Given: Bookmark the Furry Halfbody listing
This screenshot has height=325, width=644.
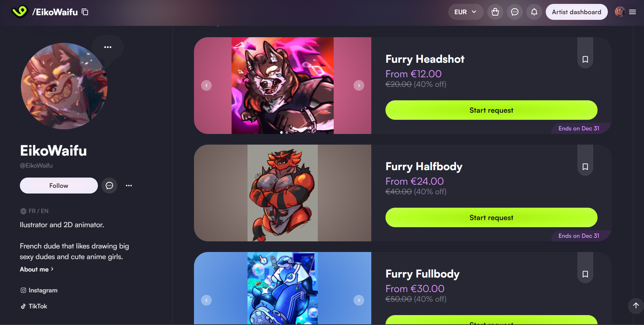Looking at the screenshot, I should click(585, 167).
